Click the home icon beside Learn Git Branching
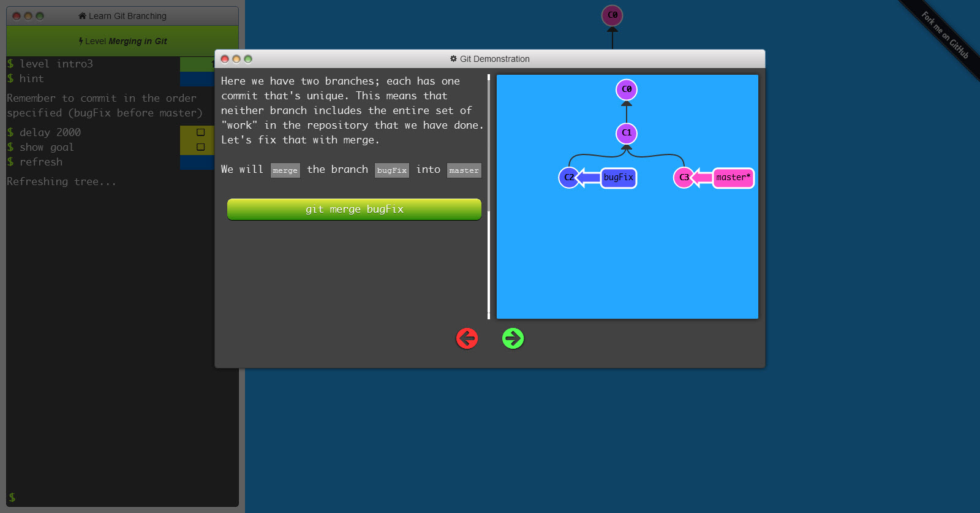The height and width of the screenshot is (513, 980). click(x=82, y=16)
